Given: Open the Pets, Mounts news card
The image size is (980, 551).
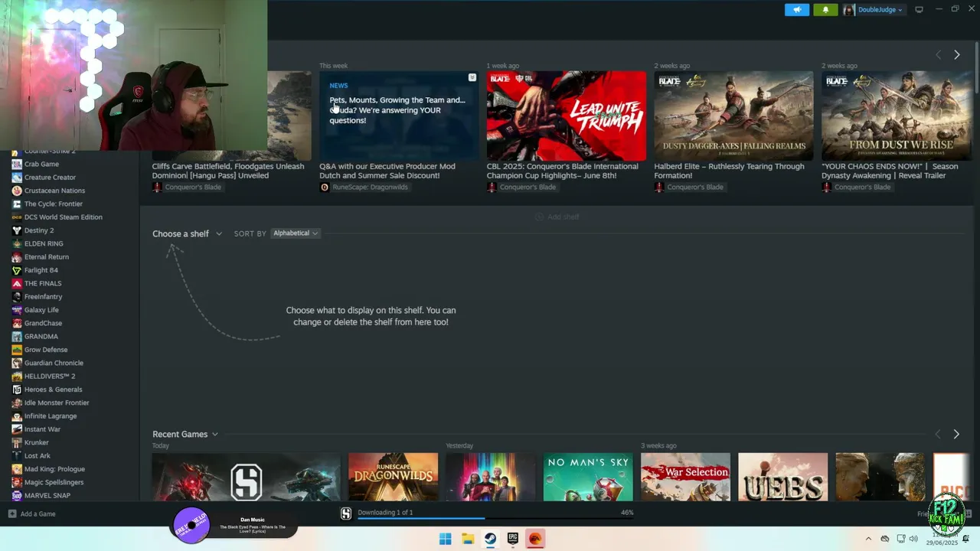Looking at the screenshot, I should (x=399, y=116).
